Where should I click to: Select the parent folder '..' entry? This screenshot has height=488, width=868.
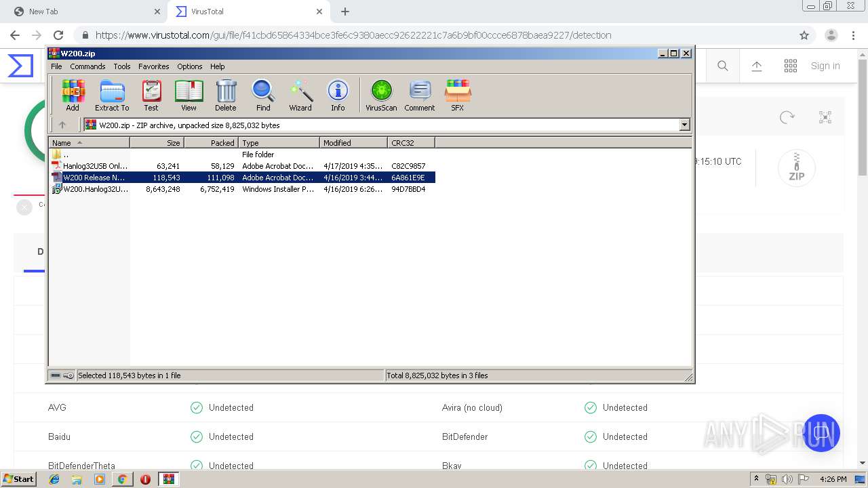[x=242, y=155]
